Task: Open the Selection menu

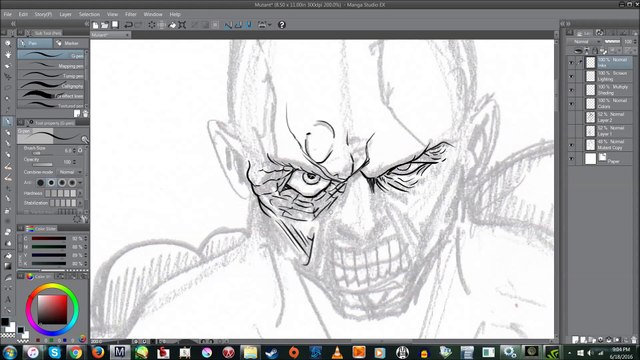Action: tap(89, 14)
